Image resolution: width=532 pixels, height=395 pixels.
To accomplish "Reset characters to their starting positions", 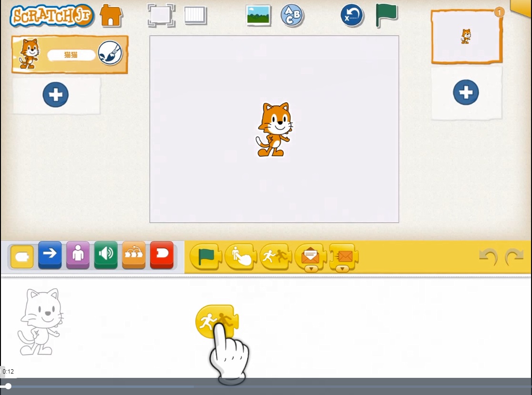I will click(352, 15).
